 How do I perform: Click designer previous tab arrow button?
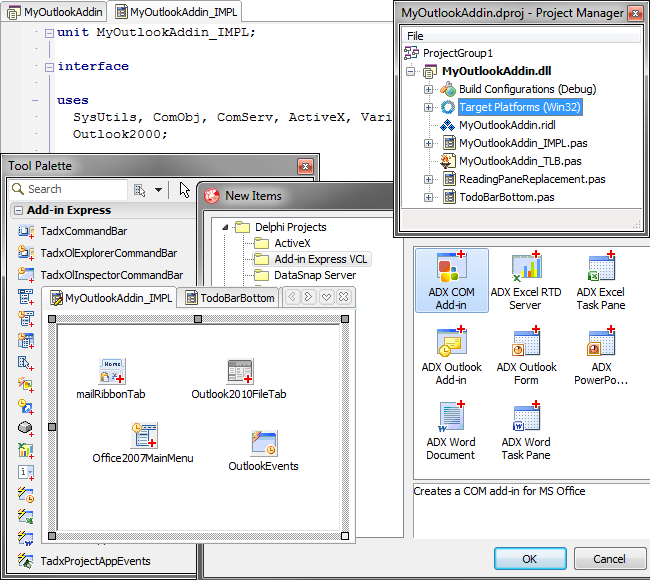(292, 297)
